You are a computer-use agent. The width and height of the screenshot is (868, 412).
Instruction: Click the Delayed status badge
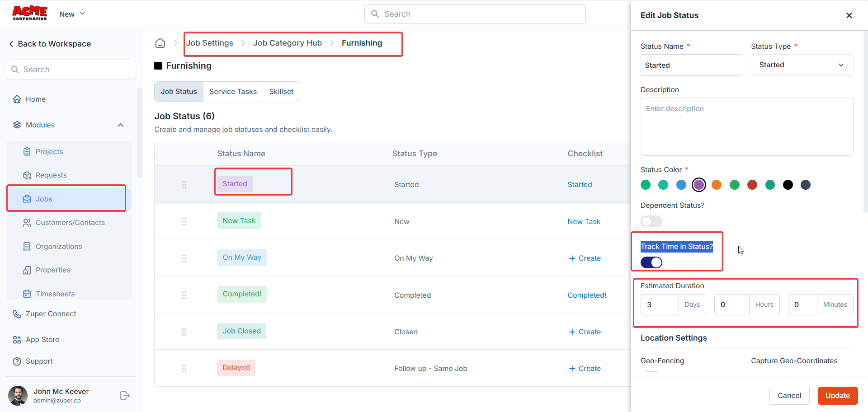click(236, 368)
